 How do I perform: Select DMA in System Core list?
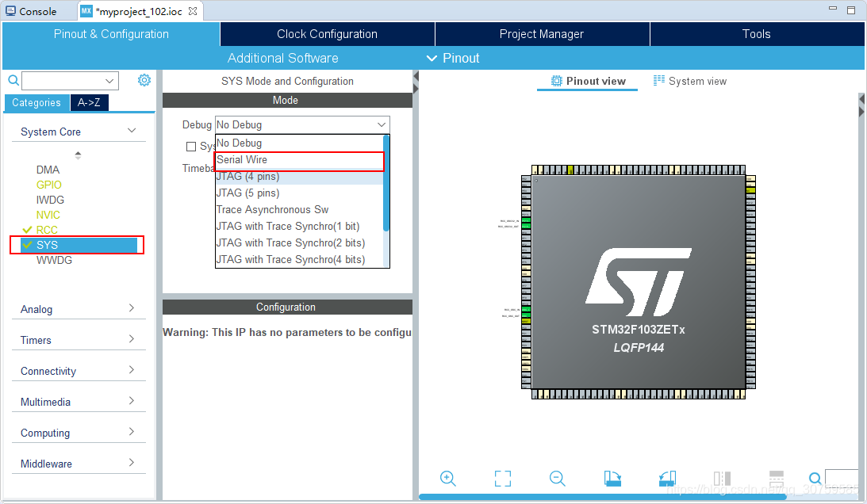click(48, 170)
